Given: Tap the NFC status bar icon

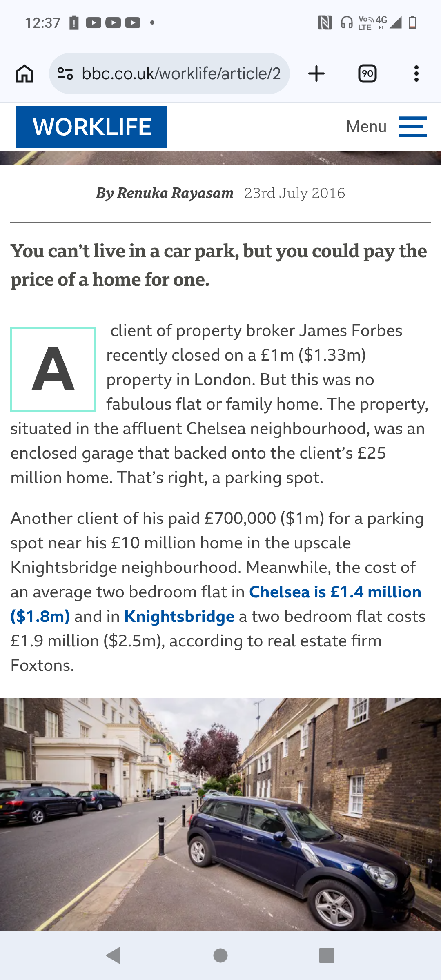Looking at the screenshot, I should (325, 22).
